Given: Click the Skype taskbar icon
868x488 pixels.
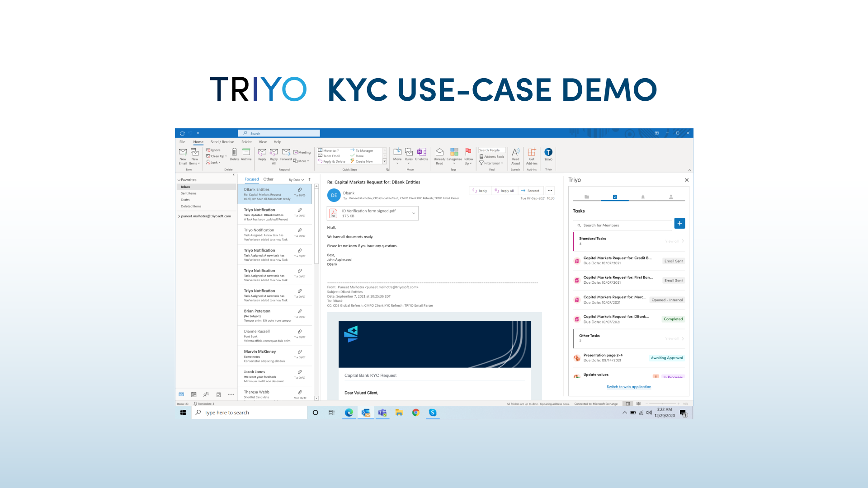Looking at the screenshot, I should (433, 413).
